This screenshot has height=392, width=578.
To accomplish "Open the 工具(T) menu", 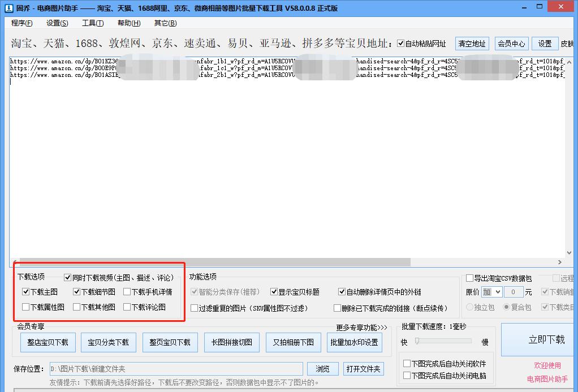I will point(92,23).
